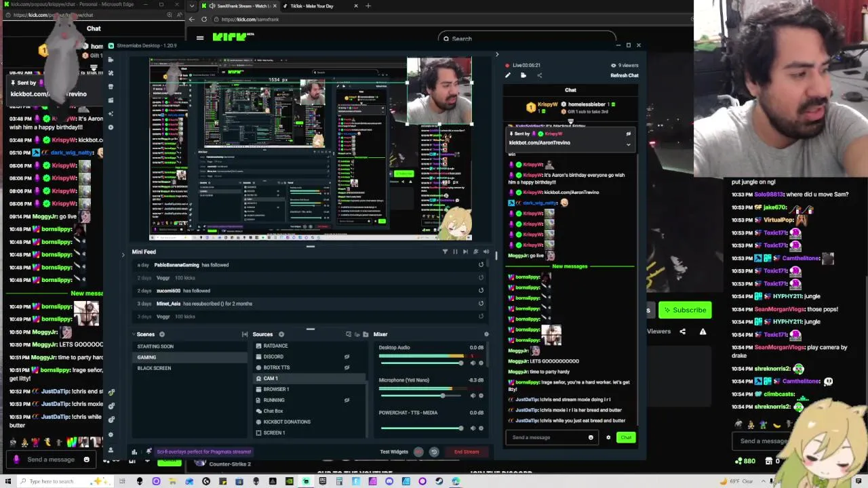Share stream icon beside pencil
Viewport: 868px width, 488px height.
point(539,75)
